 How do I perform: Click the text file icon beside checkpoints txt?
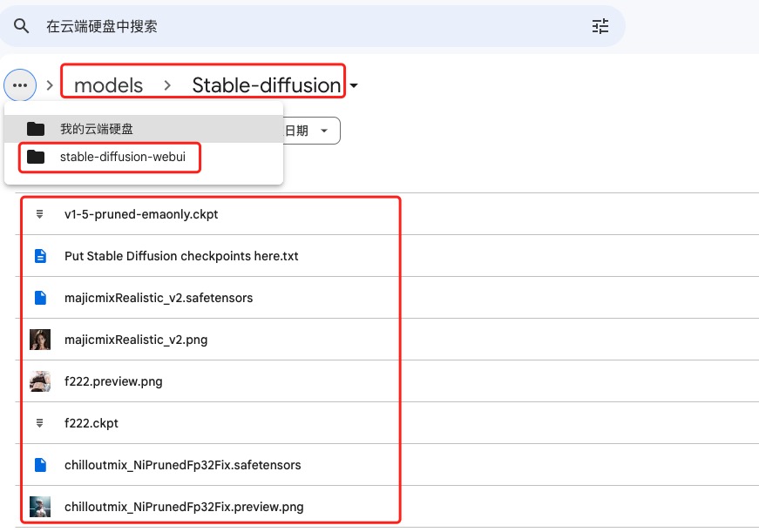(39, 256)
